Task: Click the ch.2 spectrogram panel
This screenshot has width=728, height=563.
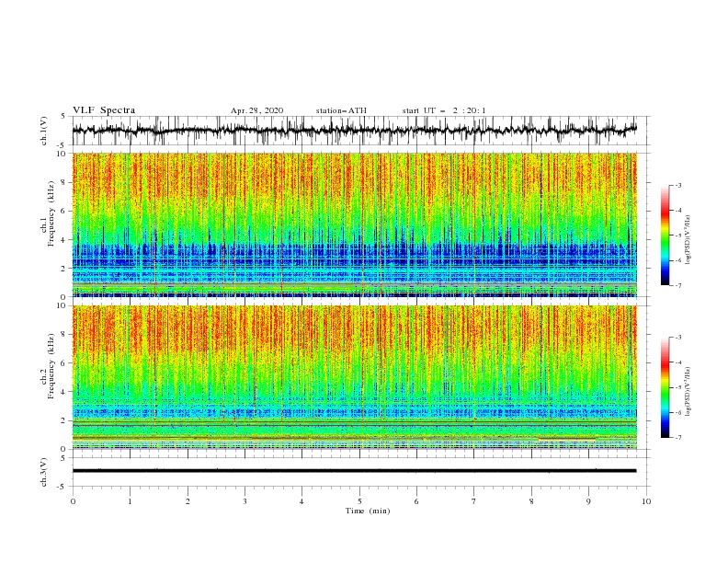Action: pyautogui.click(x=354, y=377)
